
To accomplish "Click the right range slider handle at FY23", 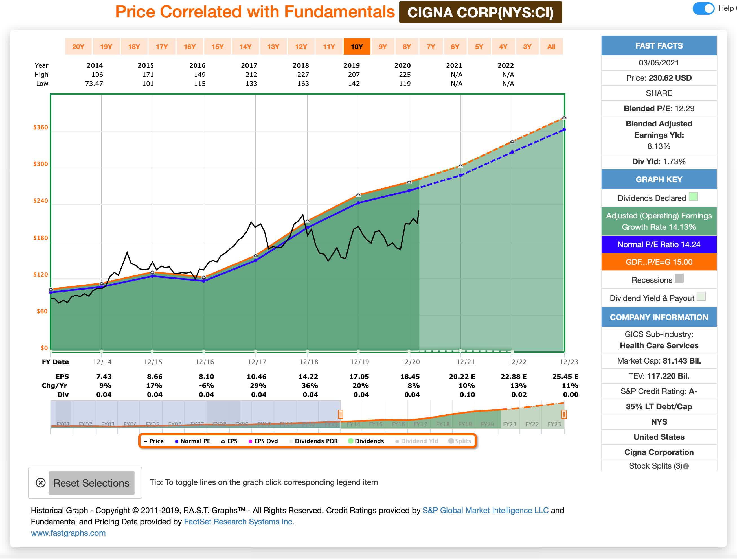I will (564, 414).
